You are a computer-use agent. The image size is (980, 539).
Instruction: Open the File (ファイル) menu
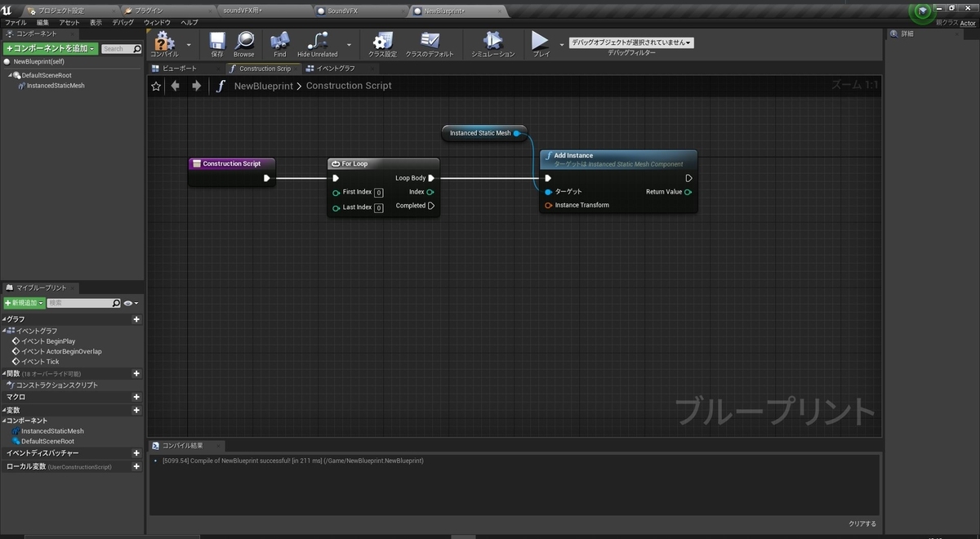16,22
